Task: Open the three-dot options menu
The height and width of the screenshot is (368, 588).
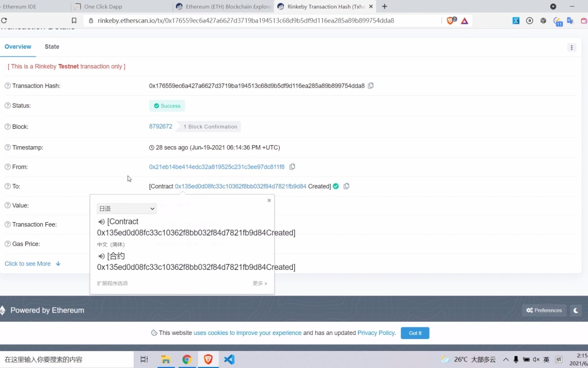Action: pyautogui.click(x=572, y=47)
